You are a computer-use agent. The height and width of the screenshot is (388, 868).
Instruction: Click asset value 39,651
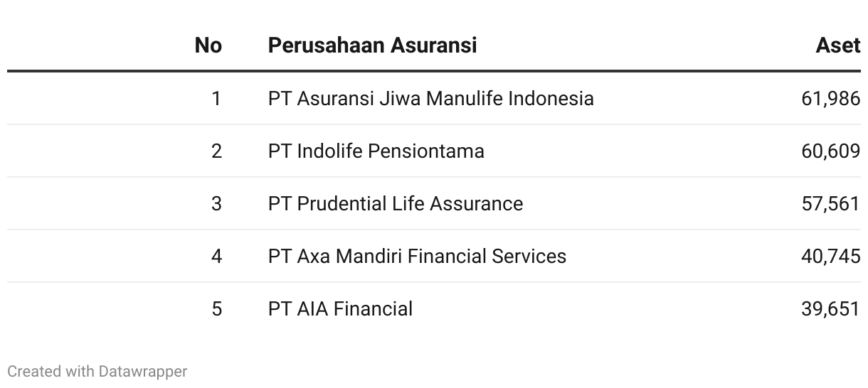tap(831, 308)
